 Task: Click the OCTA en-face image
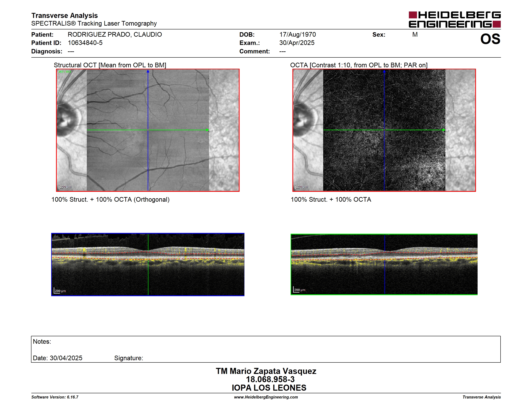pos(384,130)
